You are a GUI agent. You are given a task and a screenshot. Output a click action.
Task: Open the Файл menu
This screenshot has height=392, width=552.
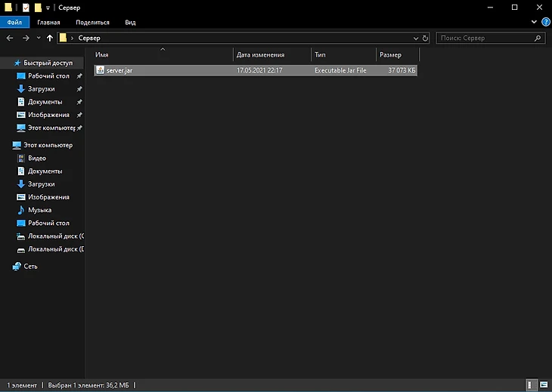pyautogui.click(x=14, y=23)
